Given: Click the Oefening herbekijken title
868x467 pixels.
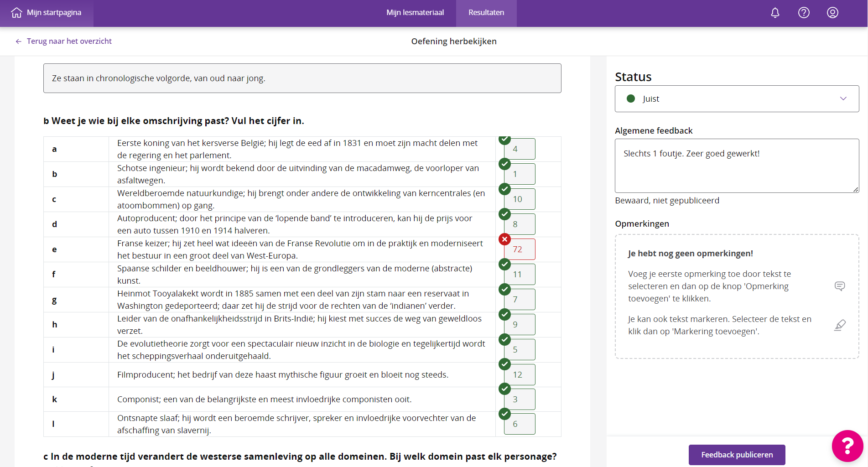Looking at the screenshot, I should 454,42.
